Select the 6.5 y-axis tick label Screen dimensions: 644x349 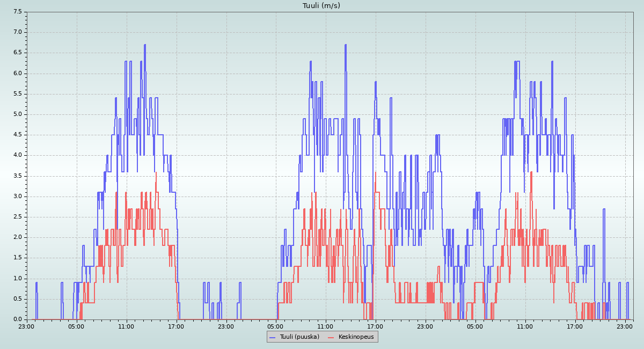[x=17, y=53]
